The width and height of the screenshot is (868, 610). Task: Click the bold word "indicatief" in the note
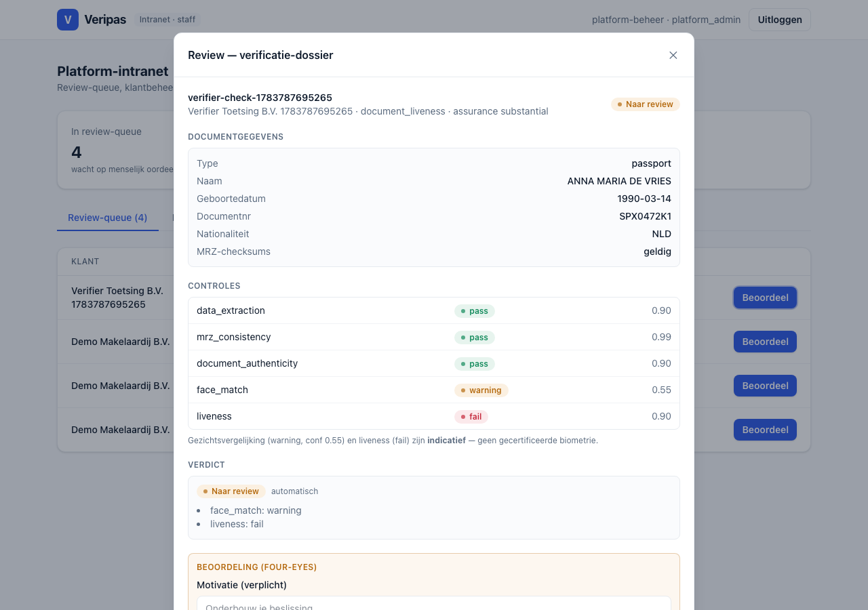446,440
